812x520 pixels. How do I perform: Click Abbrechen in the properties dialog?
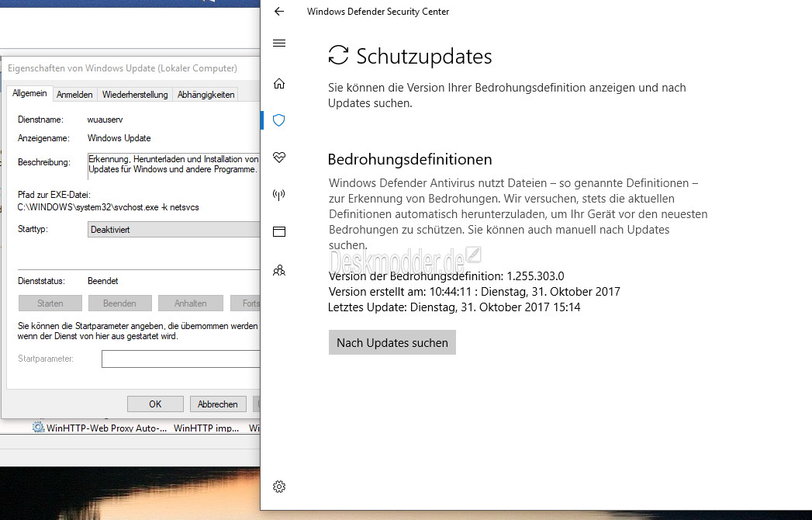pos(217,404)
